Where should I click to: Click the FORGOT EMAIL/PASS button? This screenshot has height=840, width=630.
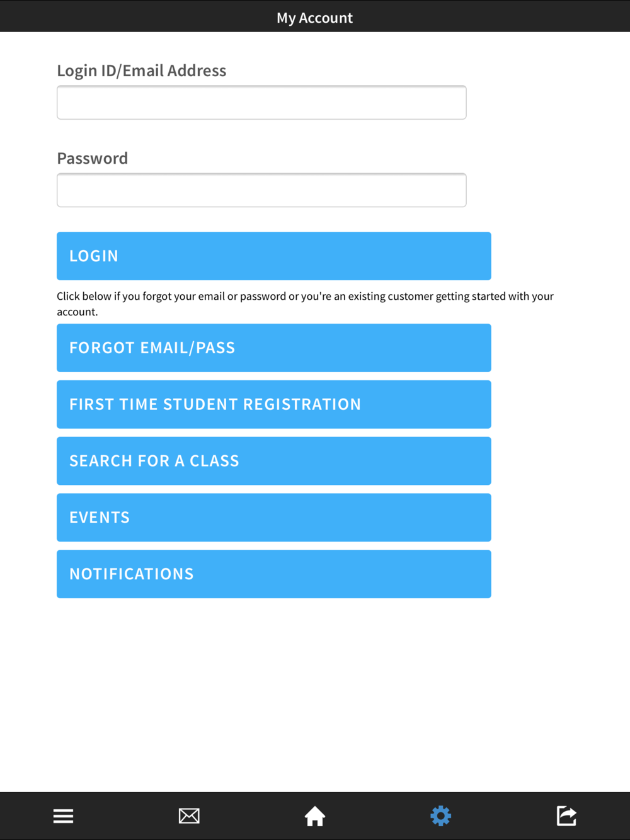click(274, 348)
